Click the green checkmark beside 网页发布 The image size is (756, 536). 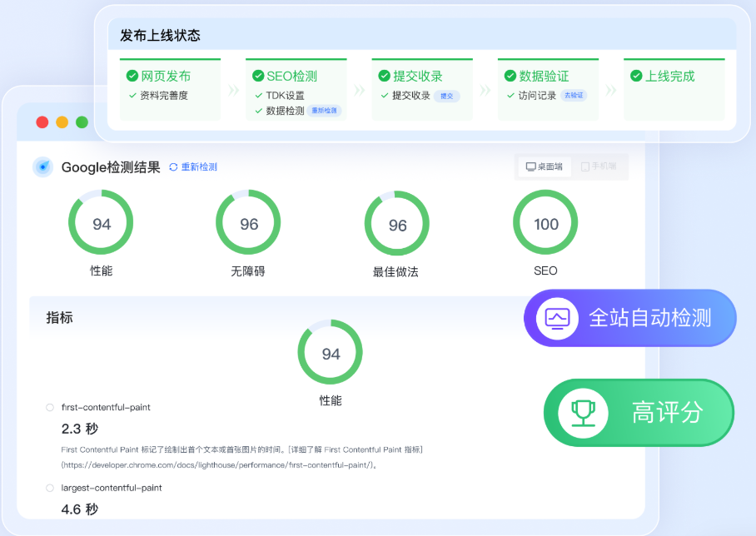pos(132,76)
